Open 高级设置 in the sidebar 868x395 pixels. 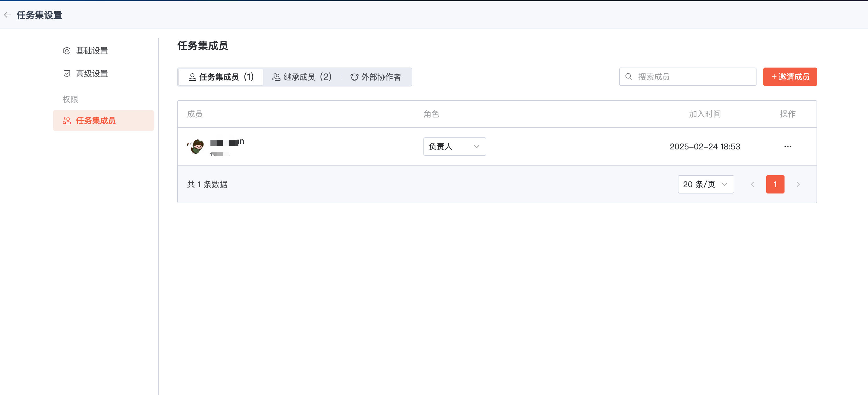pos(92,74)
